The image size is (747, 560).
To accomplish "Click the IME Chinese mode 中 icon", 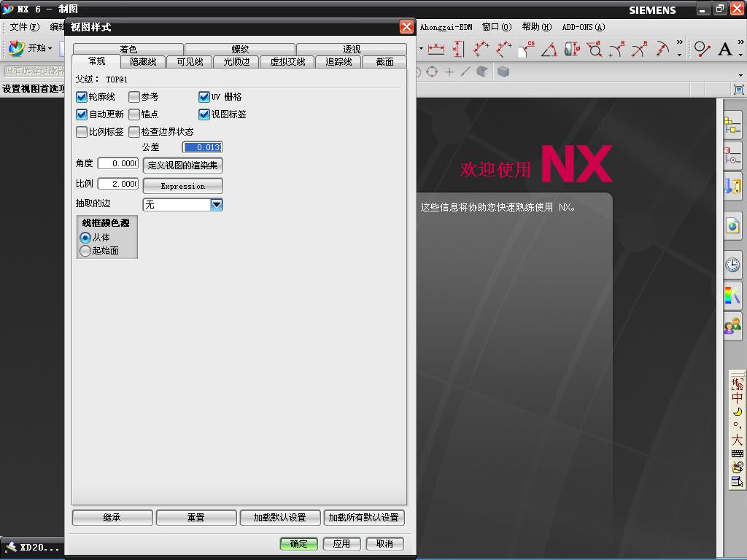I will pos(737,398).
